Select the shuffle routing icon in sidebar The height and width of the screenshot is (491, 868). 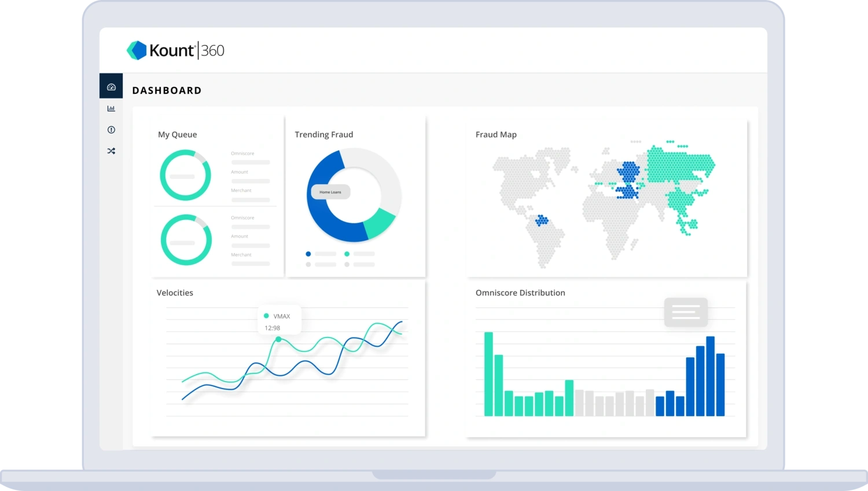pyautogui.click(x=111, y=151)
